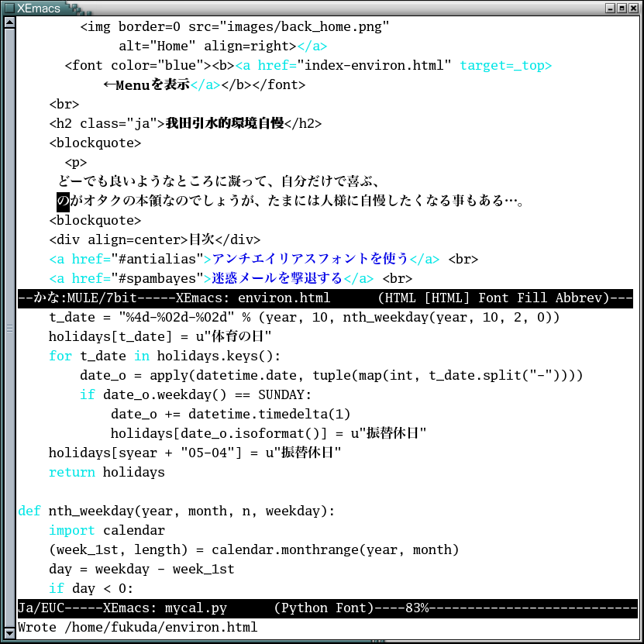This screenshot has height=644, width=644.
Task: Click '(HTML [HTML] Font Fill Abbrev)' mode indicator
Action: click(x=493, y=298)
